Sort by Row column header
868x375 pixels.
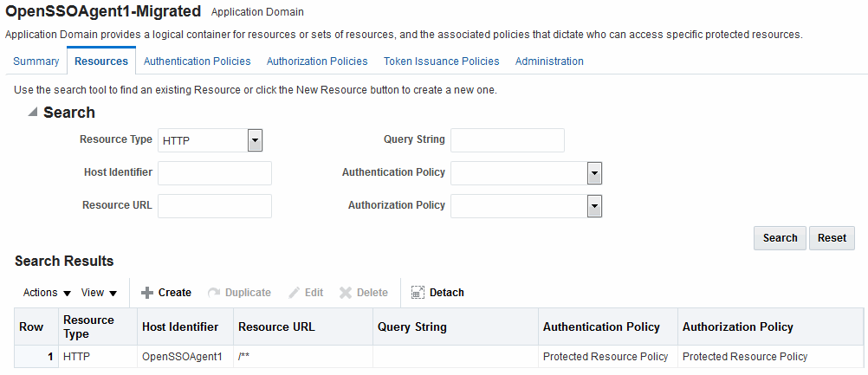[x=36, y=327]
